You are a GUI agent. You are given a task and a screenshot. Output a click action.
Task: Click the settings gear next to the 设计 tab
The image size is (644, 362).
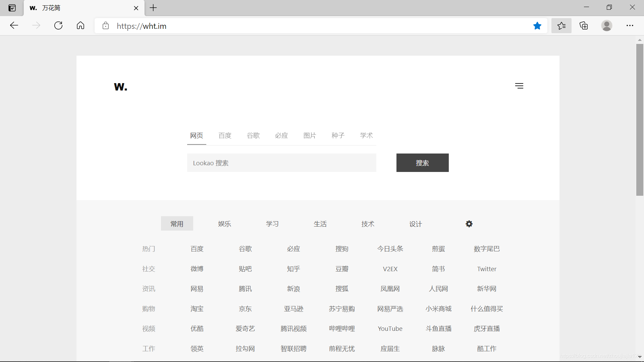point(469,224)
